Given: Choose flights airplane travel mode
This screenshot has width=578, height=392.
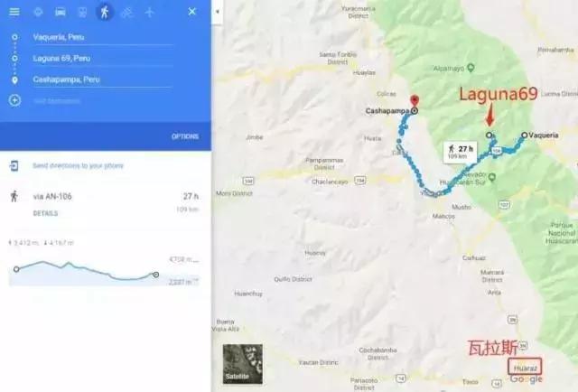Looking at the screenshot, I should click(149, 12).
